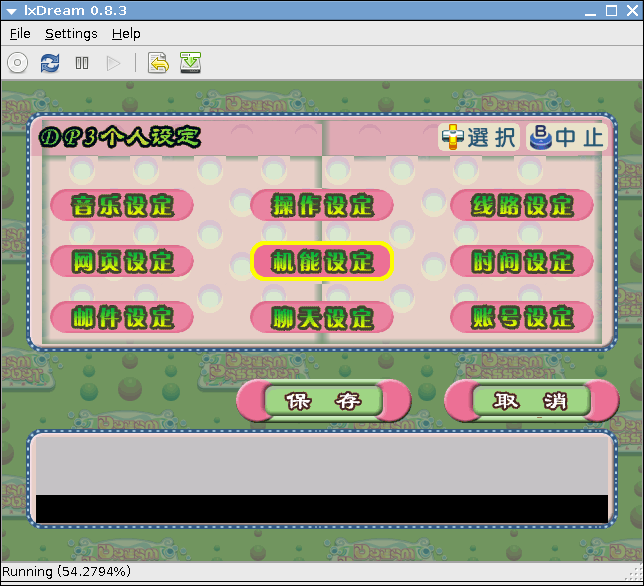Open the Help menu
Screen dimensions: 644x586
tap(126, 34)
